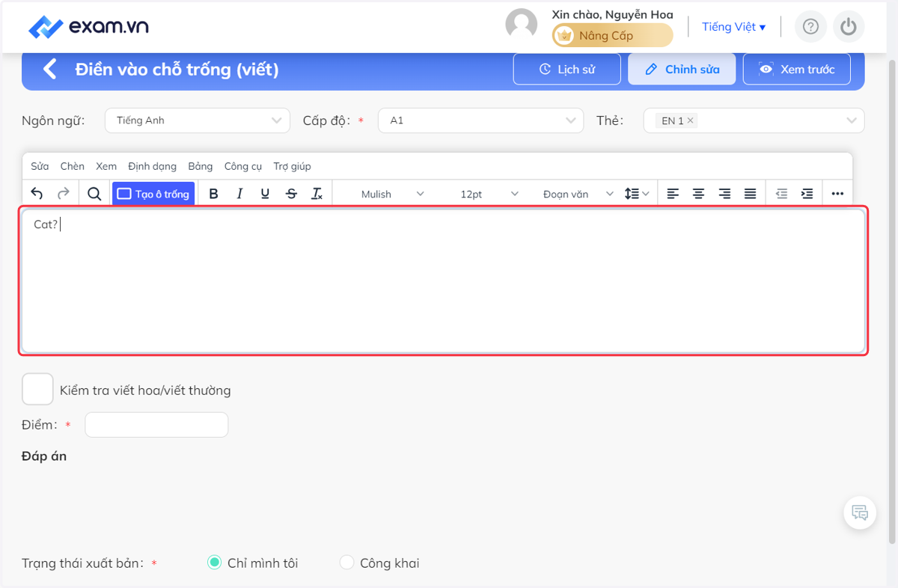The height and width of the screenshot is (588, 898).
Task: Click the Xem trước preview button
Action: coord(796,69)
